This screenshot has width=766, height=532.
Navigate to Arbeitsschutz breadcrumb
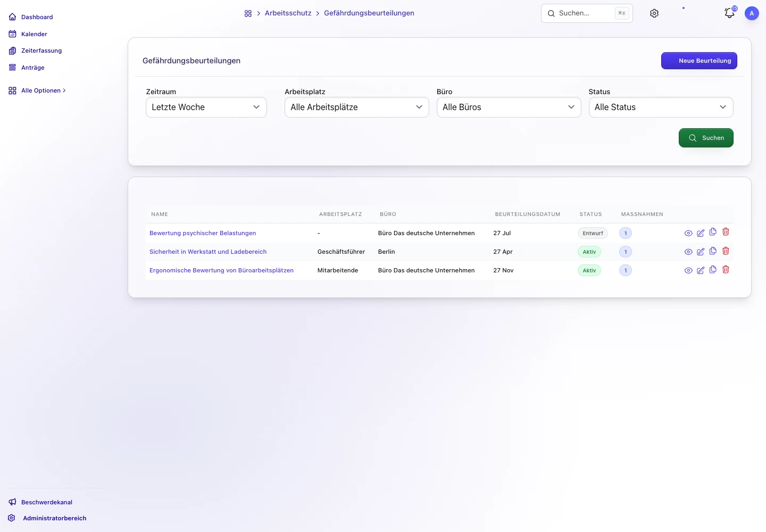(x=288, y=13)
